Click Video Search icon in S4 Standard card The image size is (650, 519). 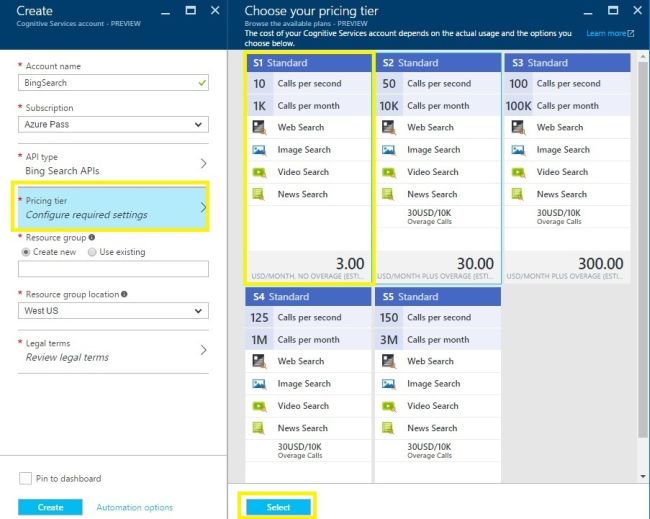[259, 406]
